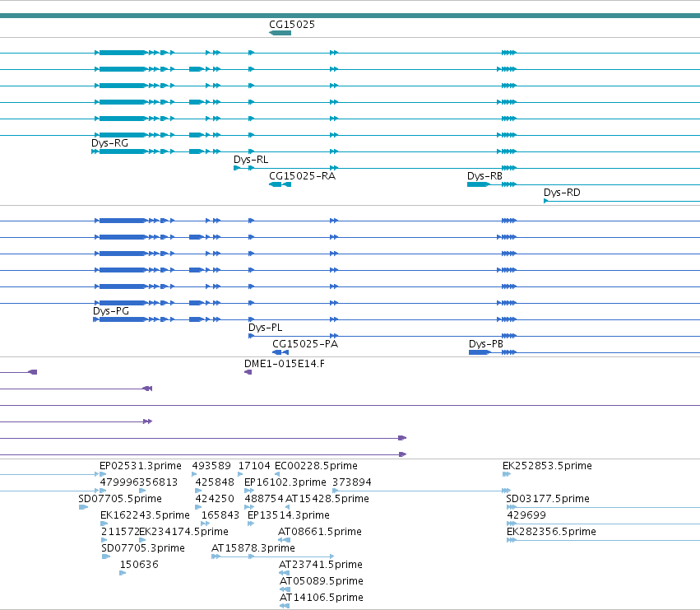Click the Dys-PL protein label
700x610 pixels.
click(265, 328)
